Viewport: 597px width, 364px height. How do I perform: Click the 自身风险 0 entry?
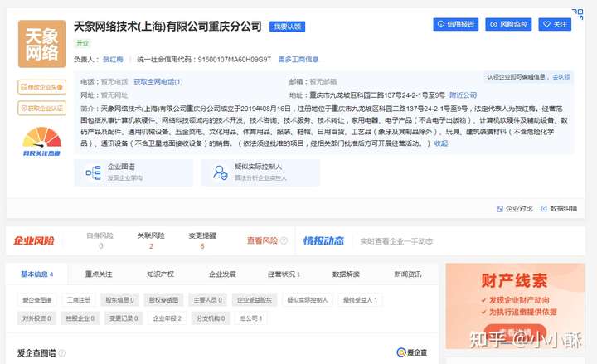point(100,240)
